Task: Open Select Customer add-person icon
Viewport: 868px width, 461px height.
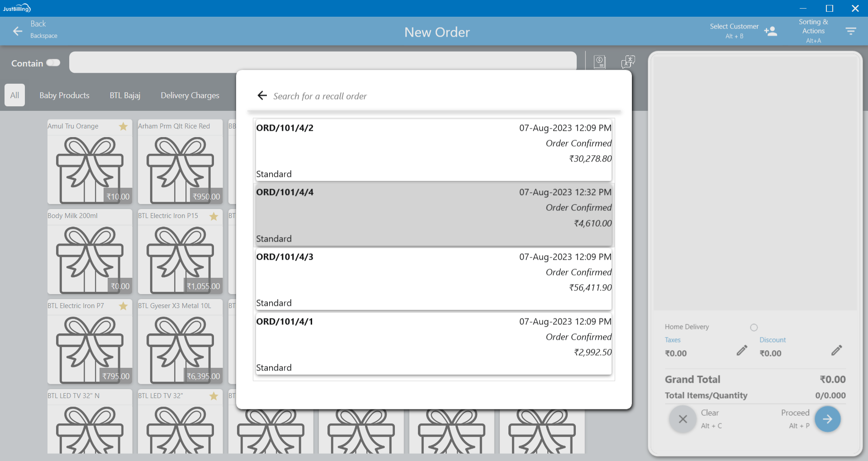Action: pos(770,31)
